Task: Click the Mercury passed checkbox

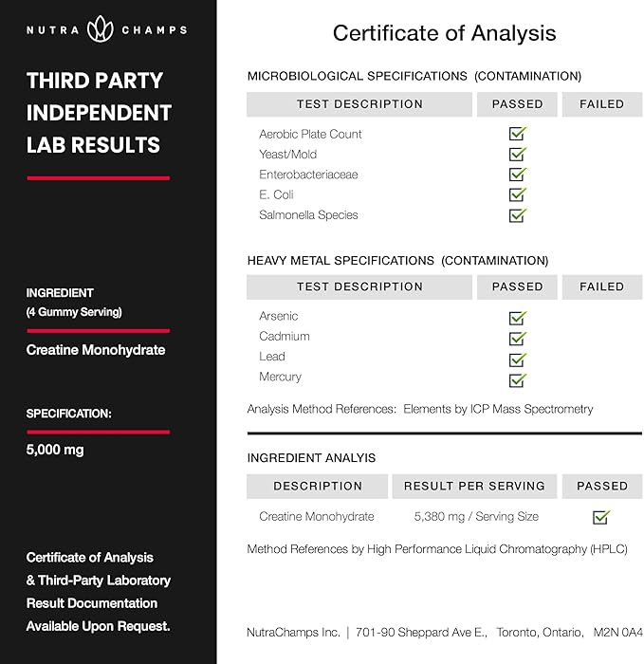Action: coord(517,379)
